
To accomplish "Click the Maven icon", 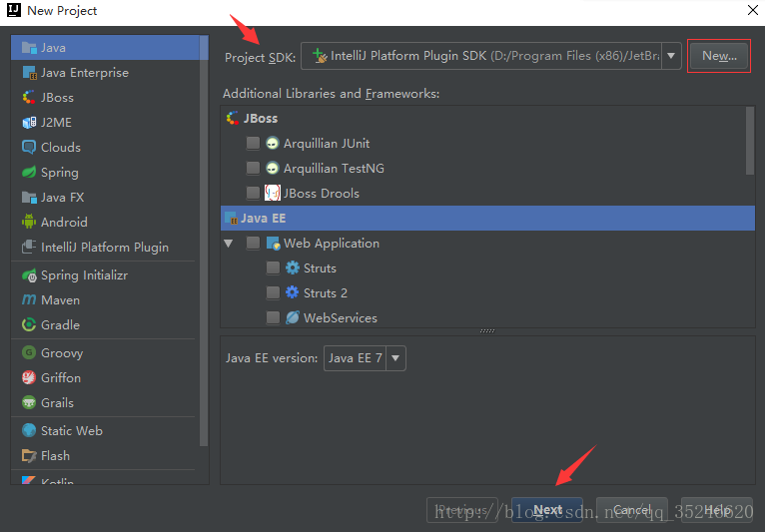I will pyautogui.click(x=29, y=299).
